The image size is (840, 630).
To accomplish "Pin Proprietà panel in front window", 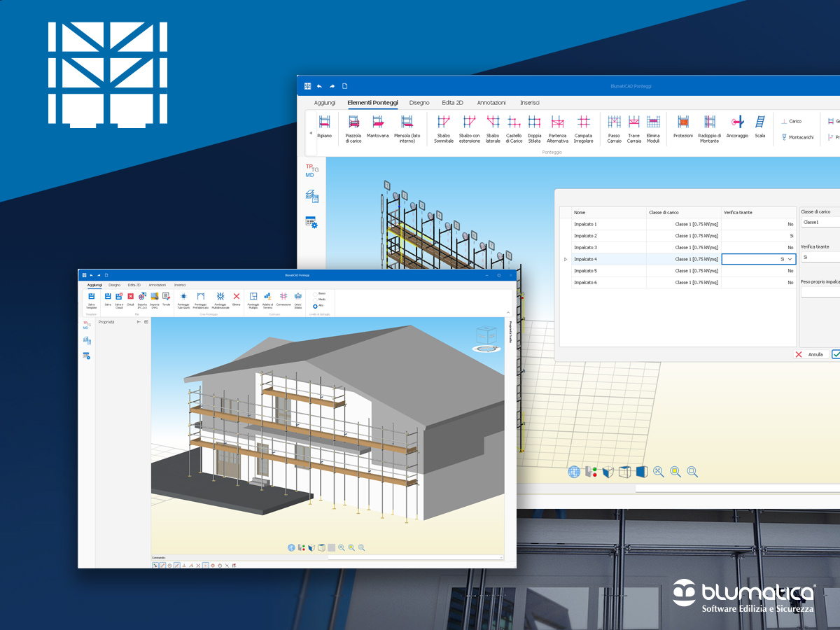I will (139, 322).
